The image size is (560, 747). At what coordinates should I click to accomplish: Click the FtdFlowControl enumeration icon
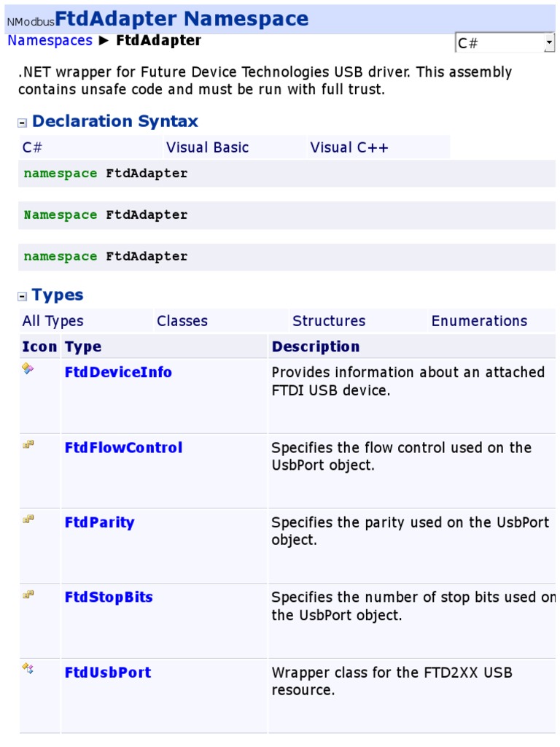coord(28,444)
